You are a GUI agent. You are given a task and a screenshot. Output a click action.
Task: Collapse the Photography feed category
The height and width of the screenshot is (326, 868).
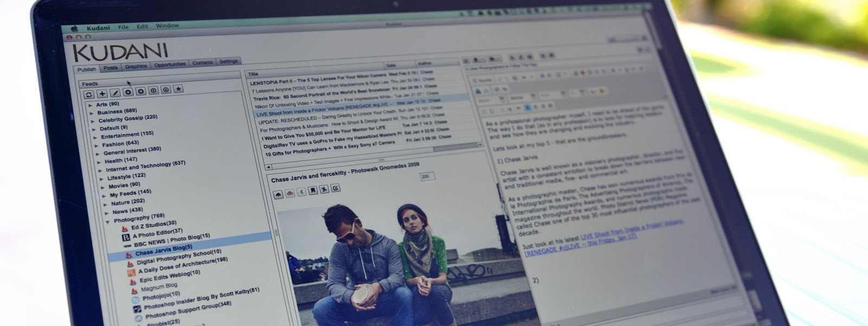[108, 222]
